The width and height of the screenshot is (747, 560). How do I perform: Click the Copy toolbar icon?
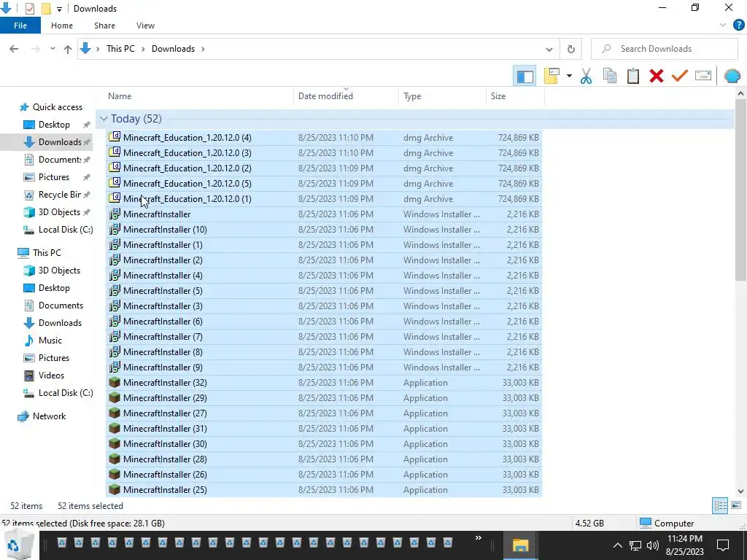coord(609,76)
